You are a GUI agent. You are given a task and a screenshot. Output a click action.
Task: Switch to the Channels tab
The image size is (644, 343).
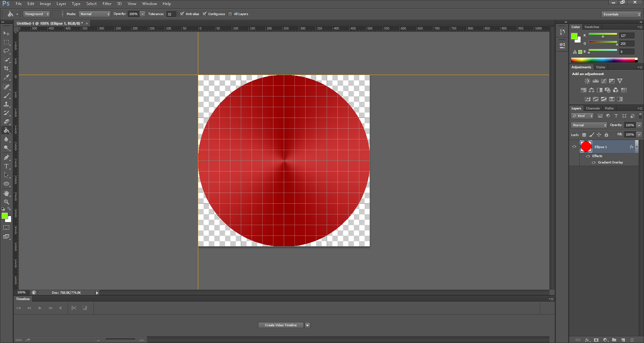pos(593,108)
